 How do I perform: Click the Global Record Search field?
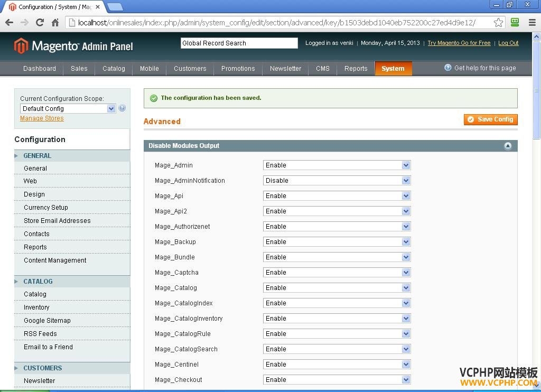[239, 43]
